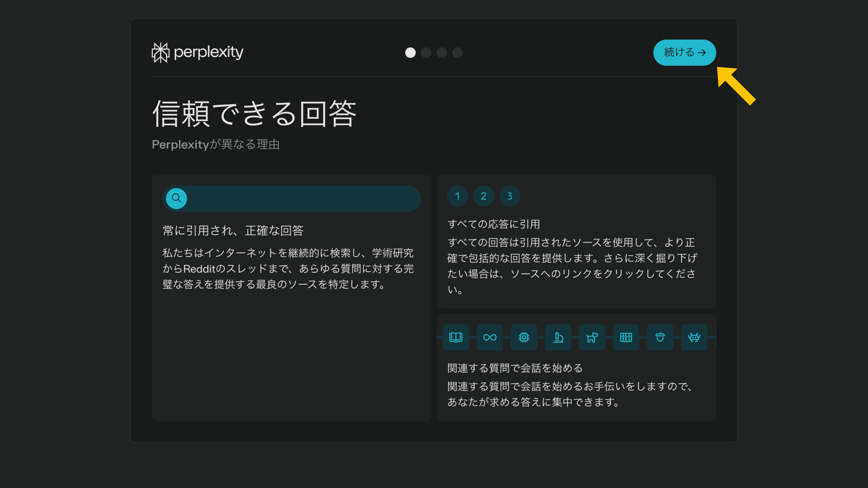
Task: Click the perplexity wordmark text
Action: coord(208,52)
